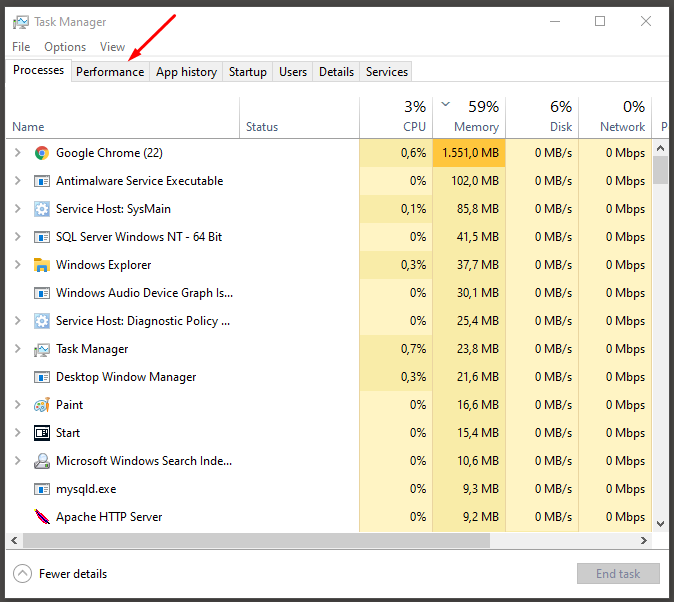Click the horizontal scrollbar right arrow

(643, 541)
